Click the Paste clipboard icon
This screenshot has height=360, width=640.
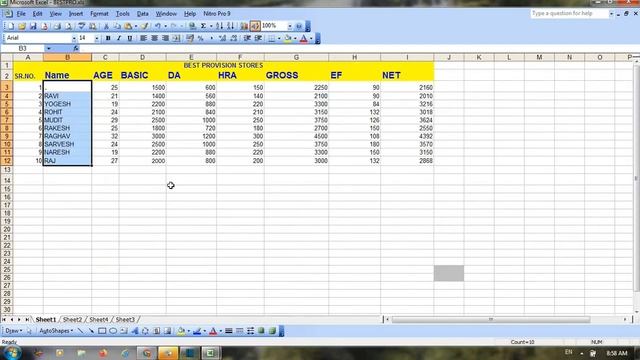(128, 26)
